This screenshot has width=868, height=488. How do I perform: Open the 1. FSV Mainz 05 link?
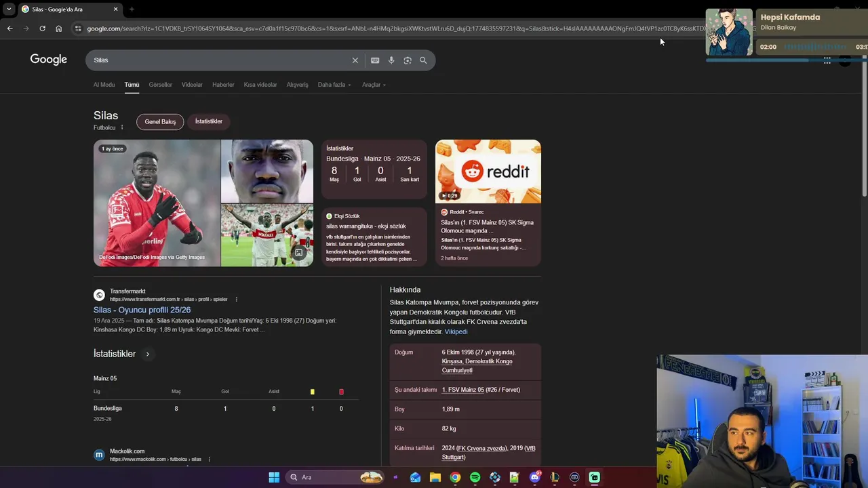463,390
